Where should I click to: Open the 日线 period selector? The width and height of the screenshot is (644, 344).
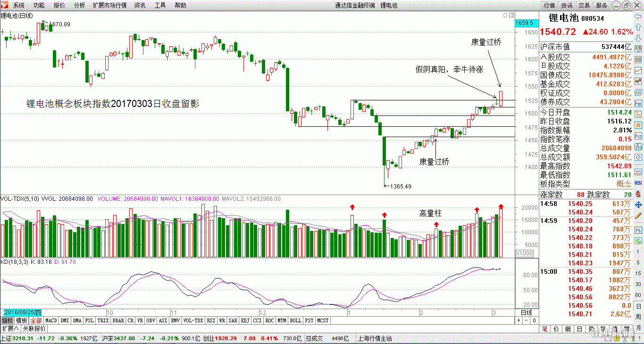tap(526, 313)
